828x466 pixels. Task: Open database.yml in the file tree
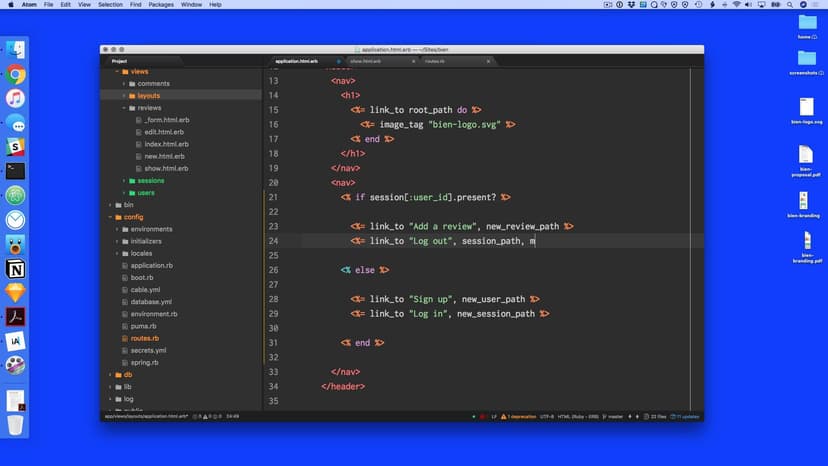(151, 302)
